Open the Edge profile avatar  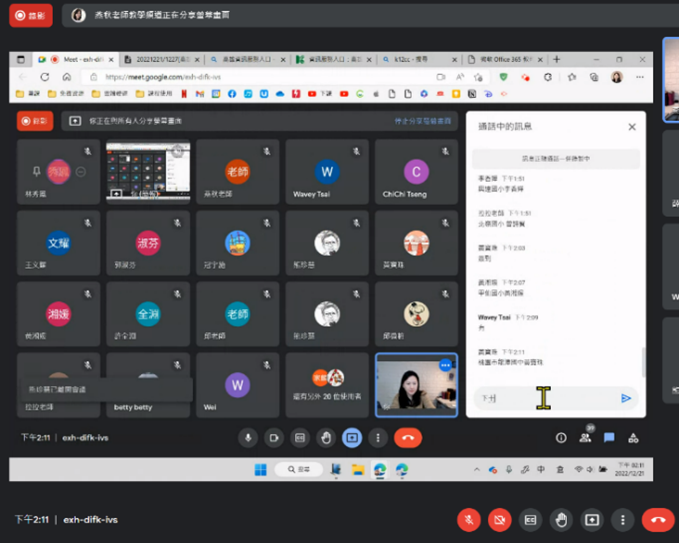pos(617,77)
